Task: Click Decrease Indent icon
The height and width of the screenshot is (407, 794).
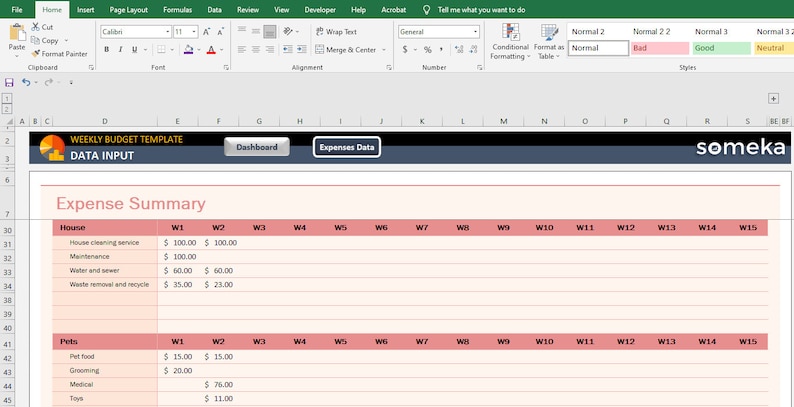Action: click(x=288, y=50)
